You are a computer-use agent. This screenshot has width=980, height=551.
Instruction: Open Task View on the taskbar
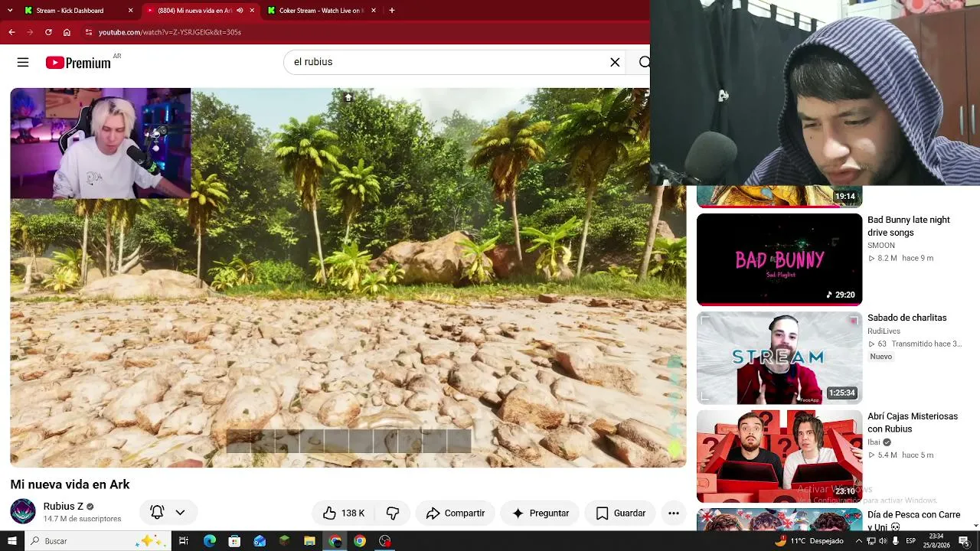184,541
